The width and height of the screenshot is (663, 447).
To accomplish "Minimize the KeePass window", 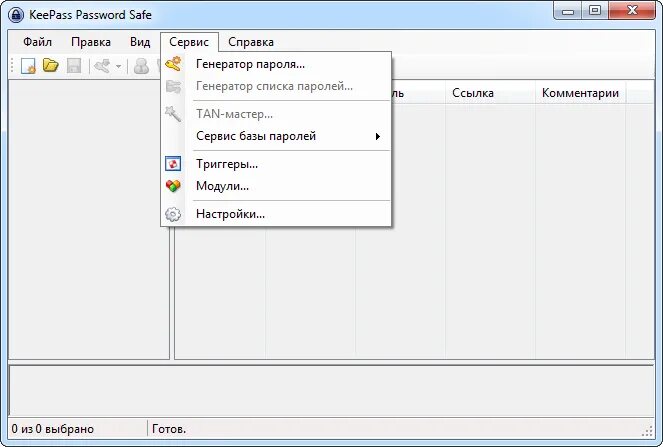I will click(568, 11).
